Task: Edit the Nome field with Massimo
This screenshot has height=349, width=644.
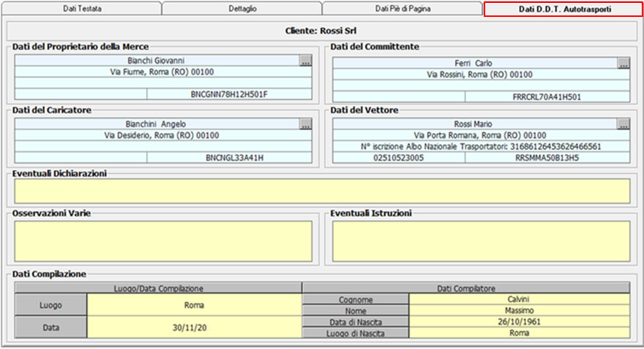Action: pyautogui.click(x=519, y=310)
